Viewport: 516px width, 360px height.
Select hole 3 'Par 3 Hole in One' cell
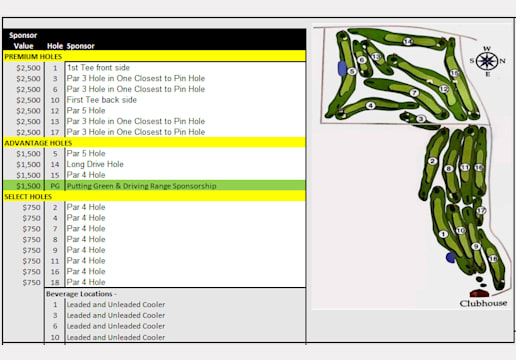[185, 78]
